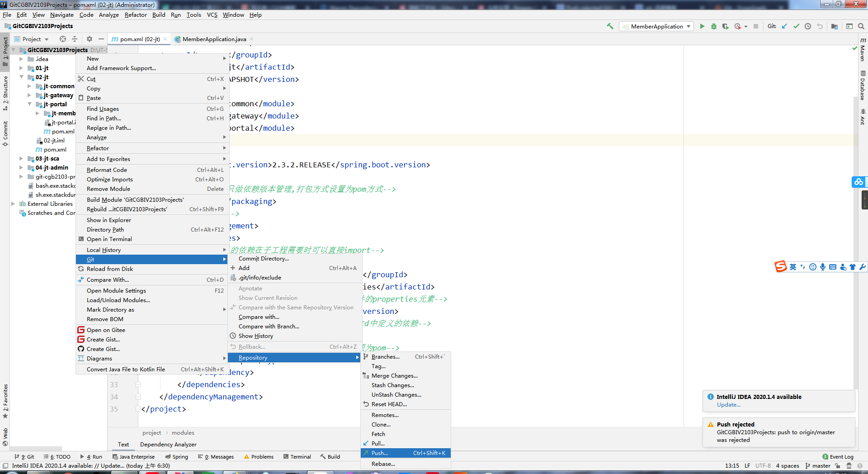Expand the 03-jt-sca module node
The width and height of the screenshot is (868, 474).
click(21, 158)
